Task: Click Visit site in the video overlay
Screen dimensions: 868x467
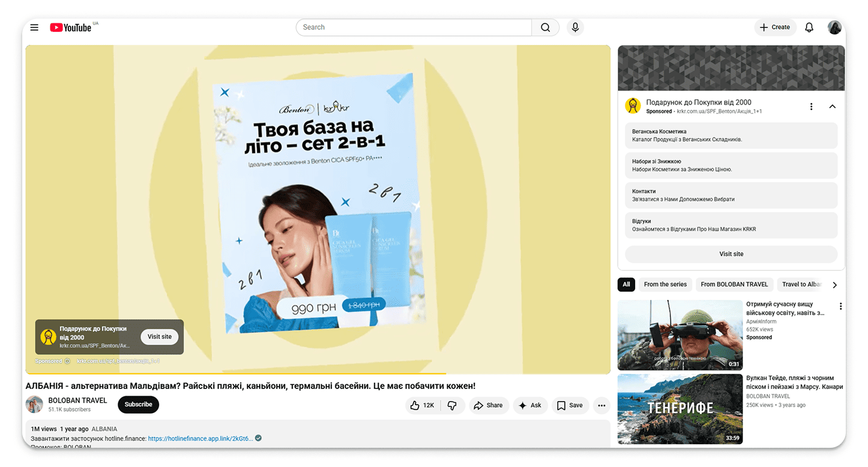Action: coord(160,337)
